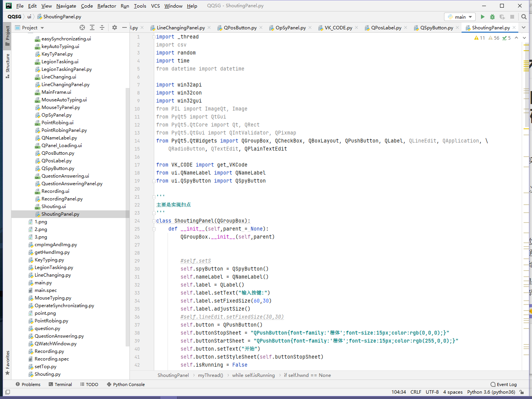532x399 pixels.
Task: Expand all items in Project panel
Action: (92, 27)
